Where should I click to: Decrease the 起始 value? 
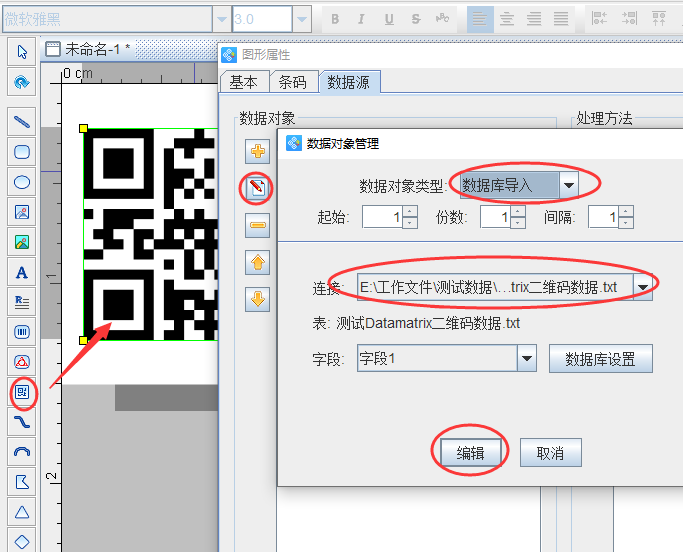pyautogui.click(x=409, y=223)
